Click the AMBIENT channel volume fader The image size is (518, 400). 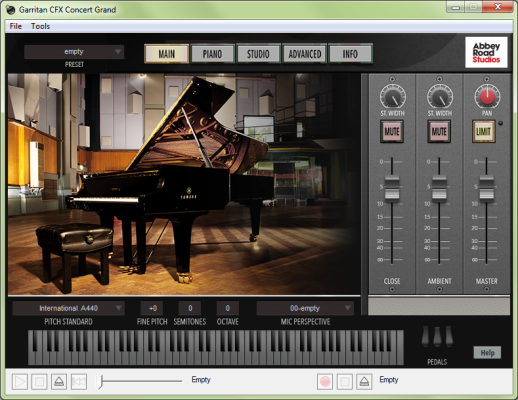pyautogui.click(x=439, y=189)
